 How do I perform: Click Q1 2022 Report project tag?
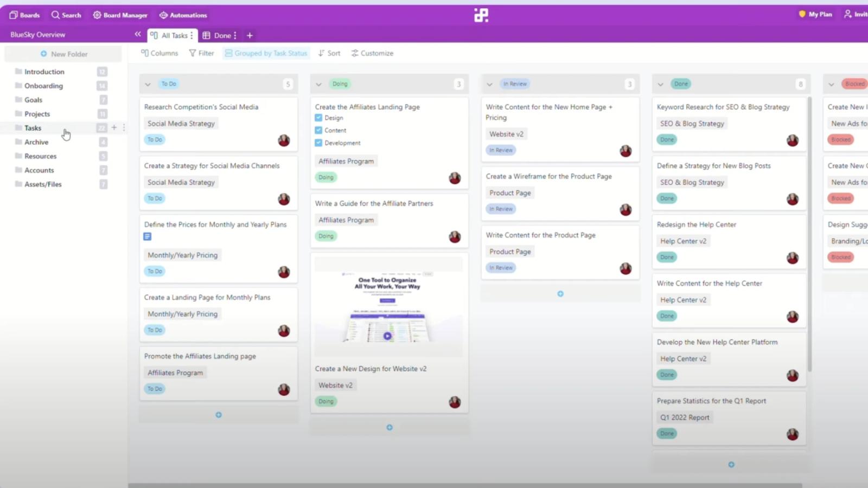pyautogui.click(x=685, y=418)
